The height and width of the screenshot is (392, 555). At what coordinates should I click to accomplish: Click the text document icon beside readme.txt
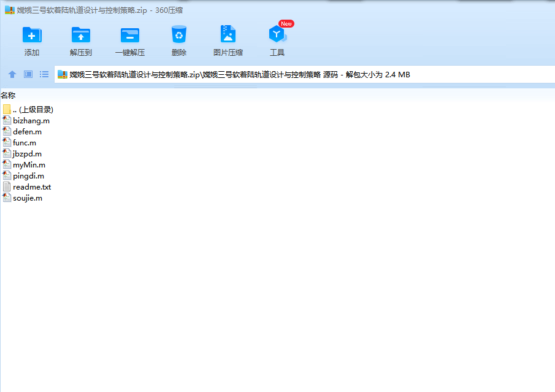point(7,186)
